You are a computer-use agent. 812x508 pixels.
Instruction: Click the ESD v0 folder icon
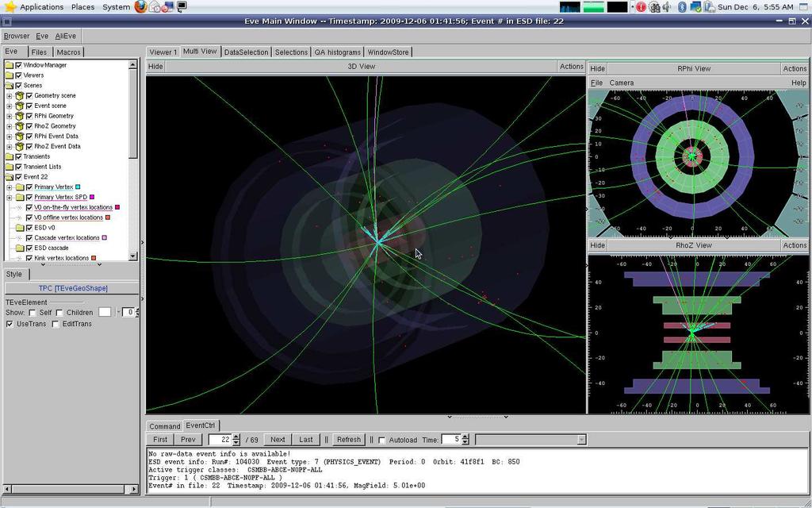click(20, 228)
